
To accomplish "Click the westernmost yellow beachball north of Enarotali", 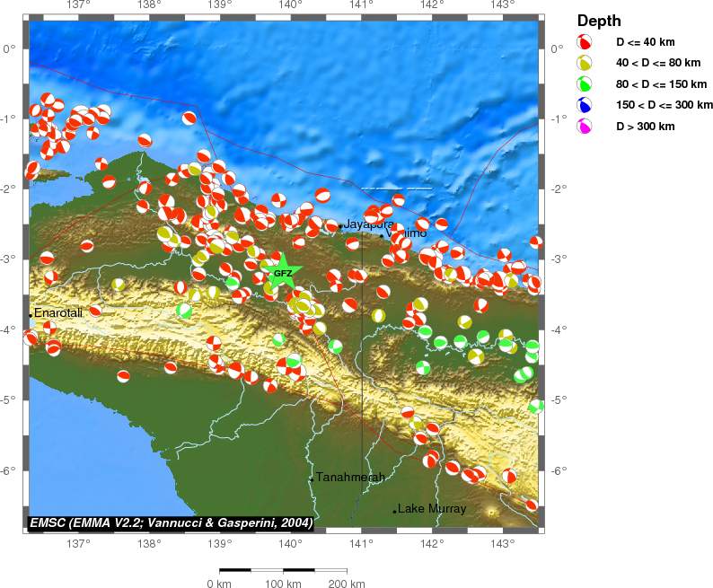I will point(118,285).
